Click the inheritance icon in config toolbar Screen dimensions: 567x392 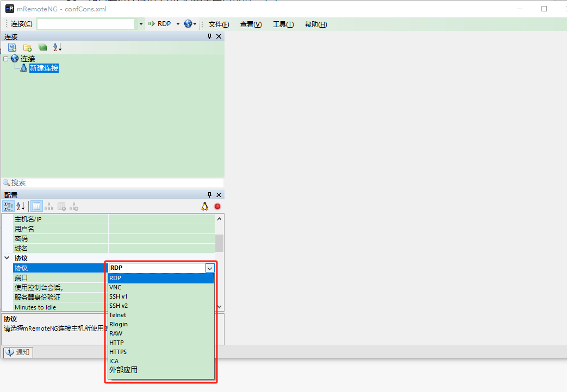tap(49, 207)
